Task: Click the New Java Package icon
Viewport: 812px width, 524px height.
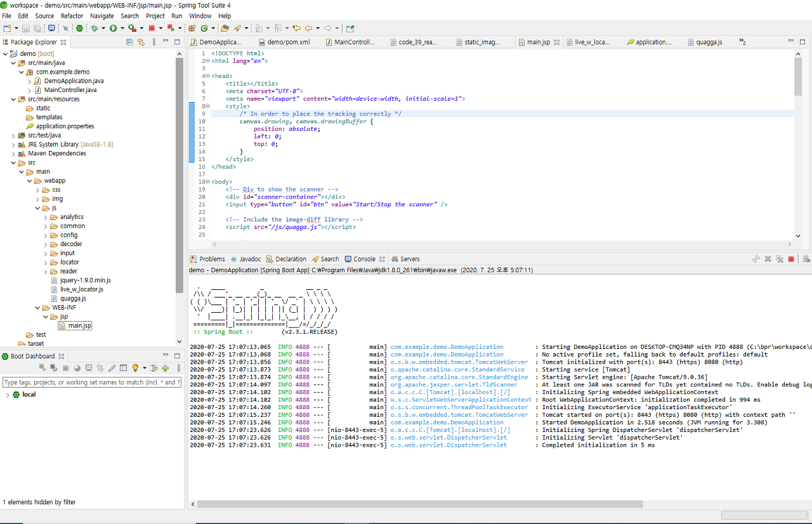Action: coord(191,28)
